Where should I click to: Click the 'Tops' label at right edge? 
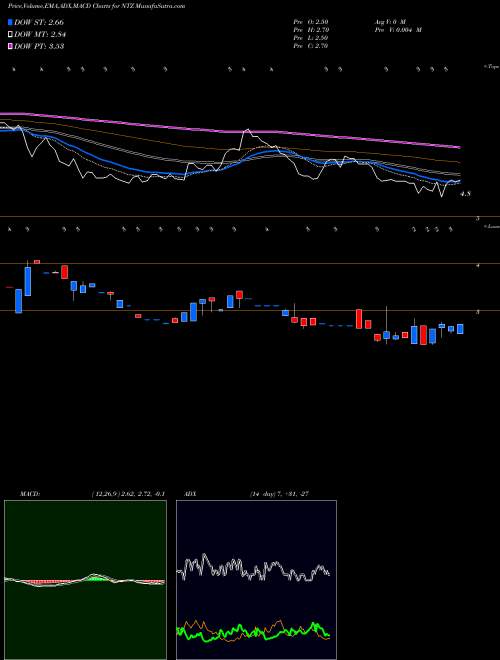pyautogui.click(x=492, y=67)
